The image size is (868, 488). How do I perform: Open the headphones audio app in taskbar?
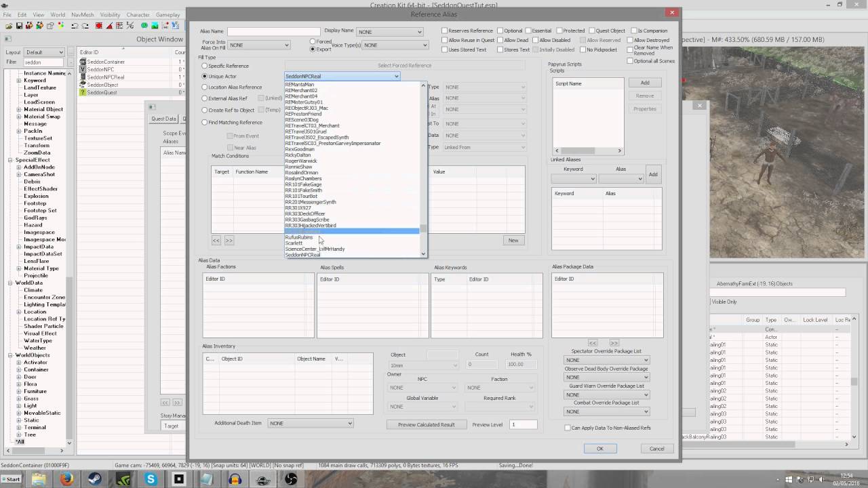[x=235, y=479]
